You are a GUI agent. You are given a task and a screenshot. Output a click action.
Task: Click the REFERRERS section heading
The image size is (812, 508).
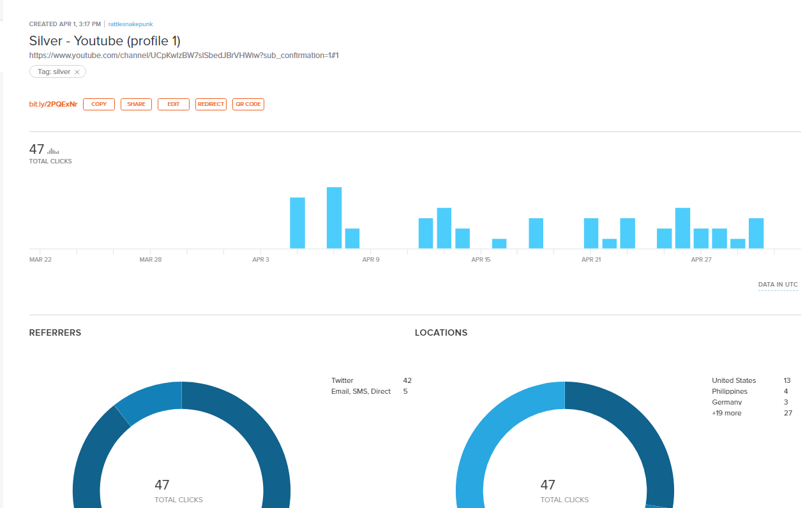click(x=55, y=332)
